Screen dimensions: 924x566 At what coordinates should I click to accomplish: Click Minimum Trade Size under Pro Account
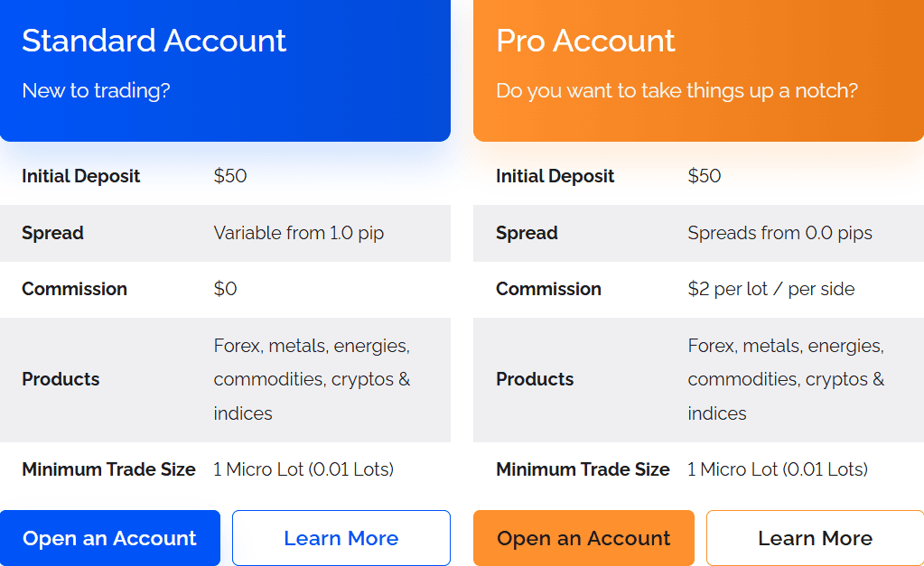[x=583, y=469]
